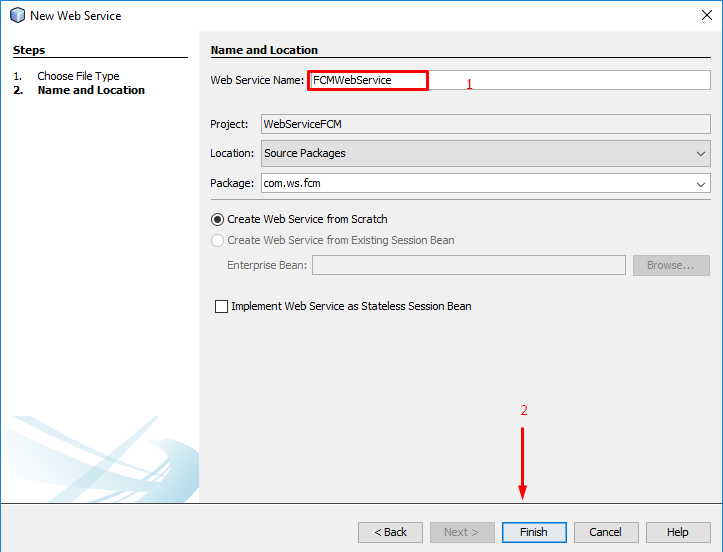Click the Web Service Name input field

coord(509,80)
